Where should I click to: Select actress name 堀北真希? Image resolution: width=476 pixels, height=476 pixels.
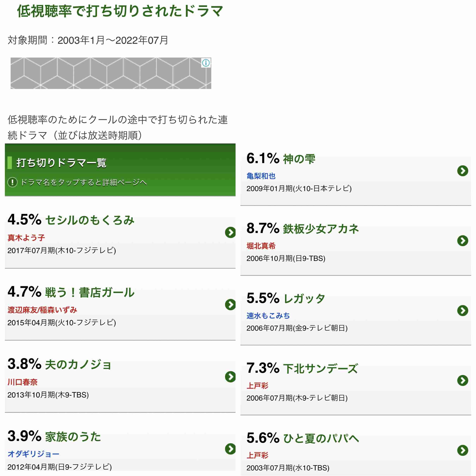tap(261, 246)
